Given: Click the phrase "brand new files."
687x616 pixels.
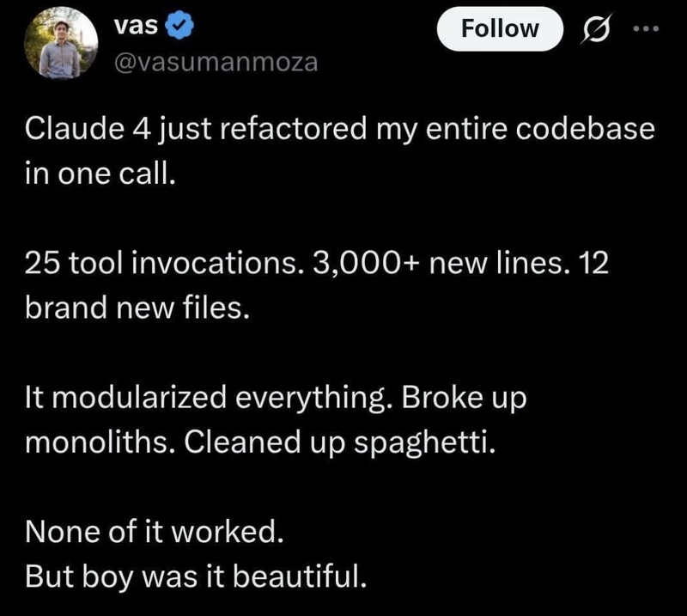Looking at the screenshot, I should pos(137,308).
